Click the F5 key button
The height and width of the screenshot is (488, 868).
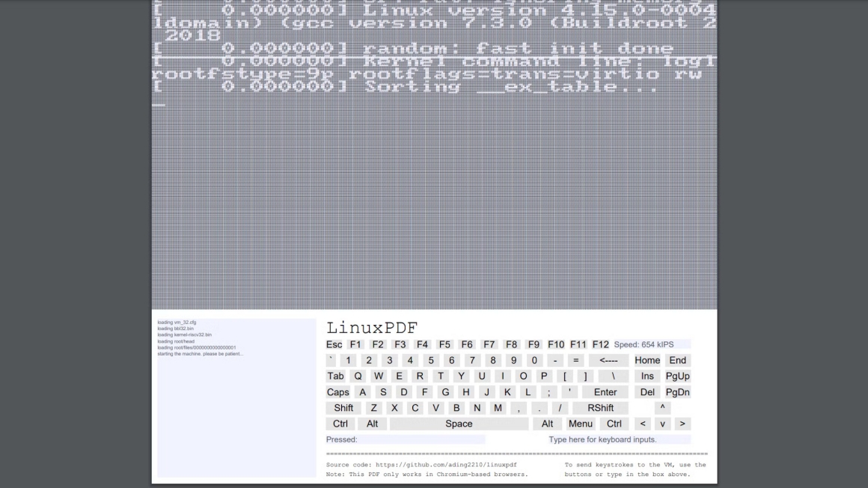coord(444,344)
